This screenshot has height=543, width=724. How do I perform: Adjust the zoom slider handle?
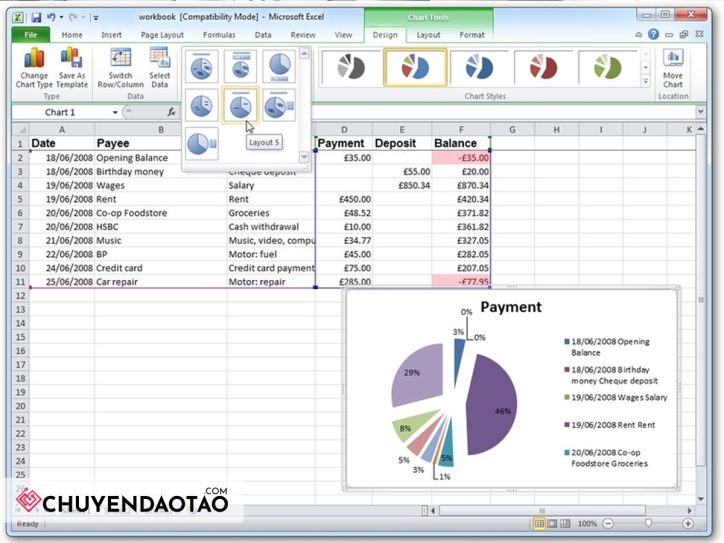pyautogui.click(x=648, y=523)
